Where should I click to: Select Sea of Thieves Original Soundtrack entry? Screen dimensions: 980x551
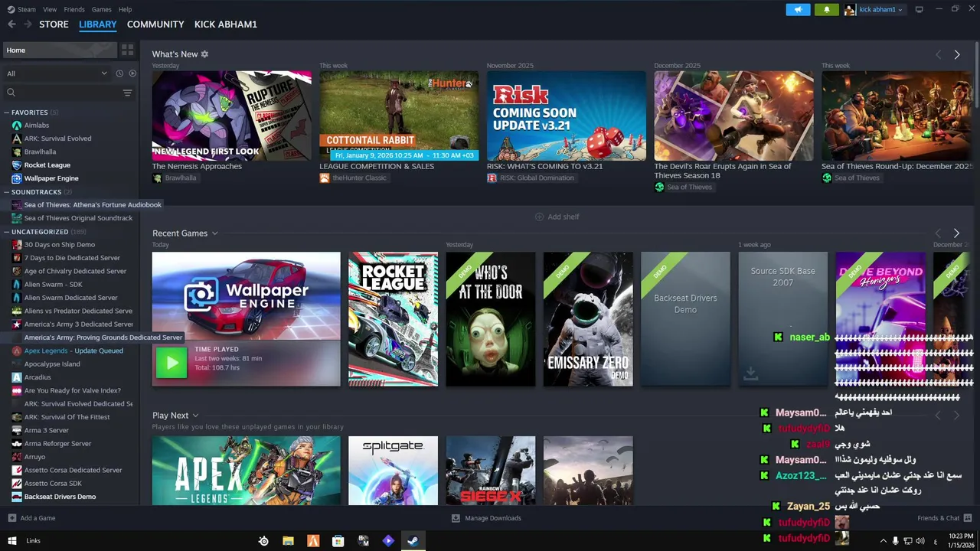(x=78, y=218)
